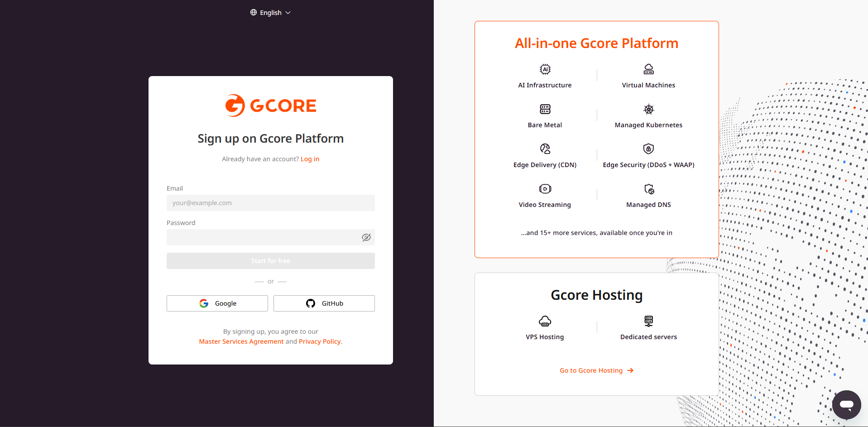
Task: Click the Bare Metal server icon
Action: point(545,109)
